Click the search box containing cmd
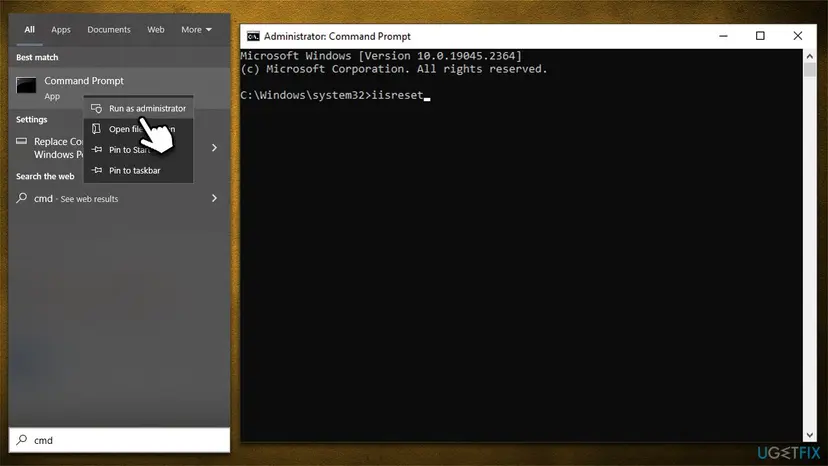The height and width of the screenshot is (466, 828). point(119,440)
